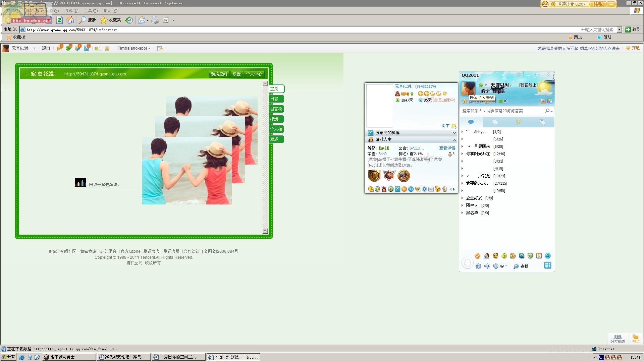Open QQ status dropdown arrow
Image resolution: width=644 pixels, height=362 pixels.
tap(486, 85)
